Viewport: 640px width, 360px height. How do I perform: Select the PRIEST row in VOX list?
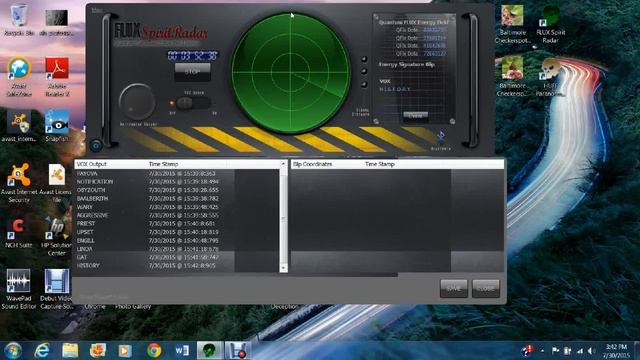(155, 224)
